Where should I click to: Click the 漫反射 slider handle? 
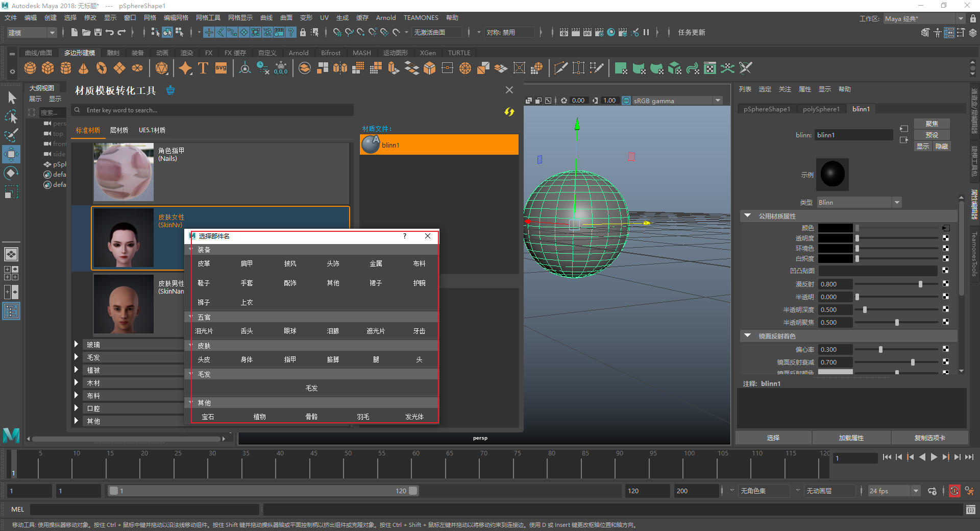920,284
